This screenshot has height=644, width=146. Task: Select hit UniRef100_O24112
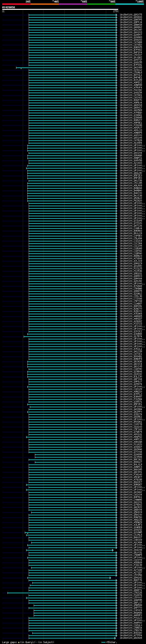click(131, 70)
